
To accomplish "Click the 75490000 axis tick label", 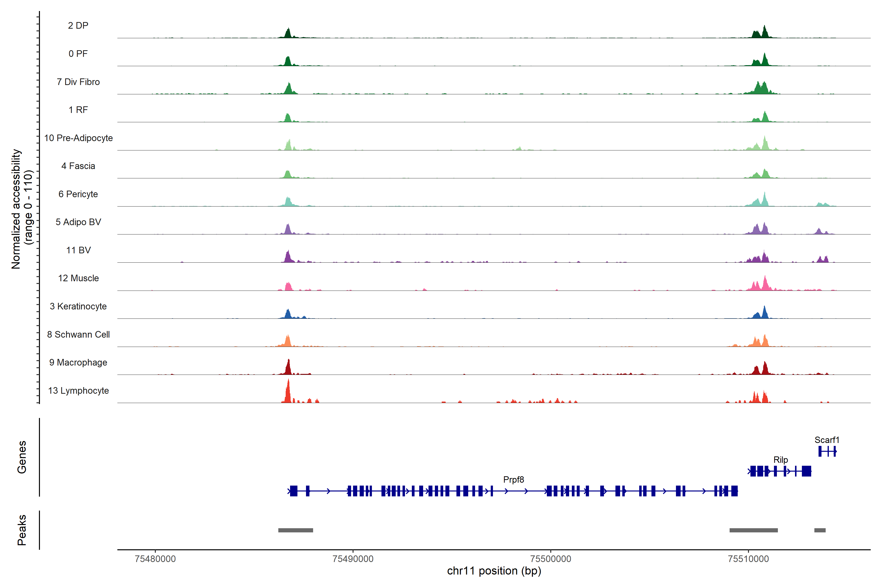I will click(x=353, y=559).
